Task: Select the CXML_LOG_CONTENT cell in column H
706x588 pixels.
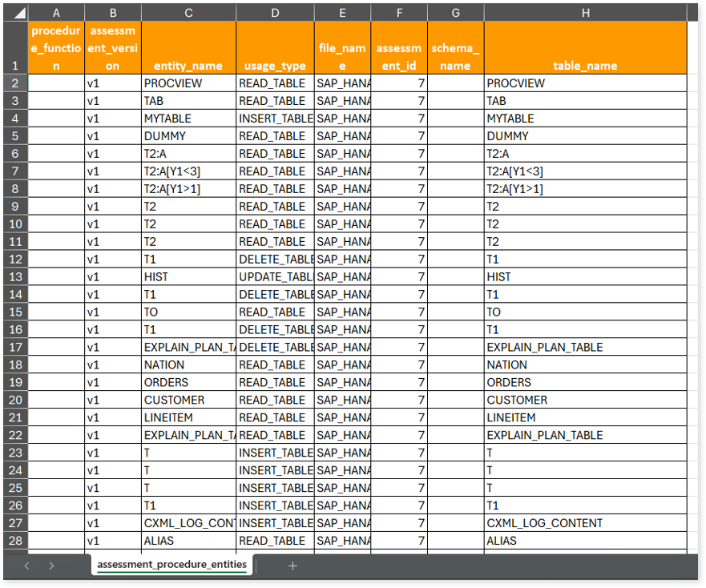Action: click(585, 523)
